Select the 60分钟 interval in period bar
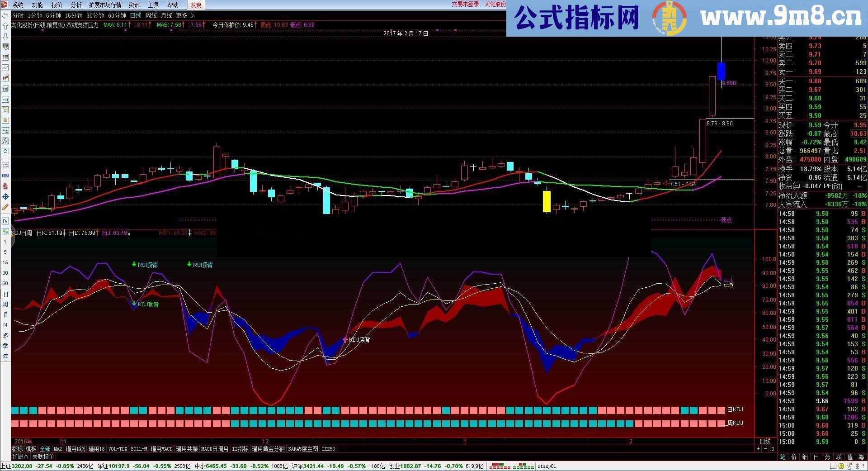 pos(117,15)
